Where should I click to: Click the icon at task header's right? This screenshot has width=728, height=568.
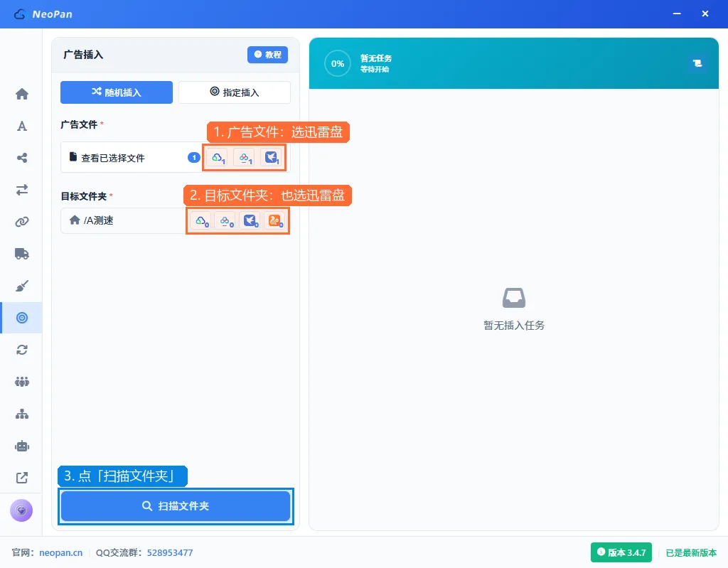coord(697,63)
